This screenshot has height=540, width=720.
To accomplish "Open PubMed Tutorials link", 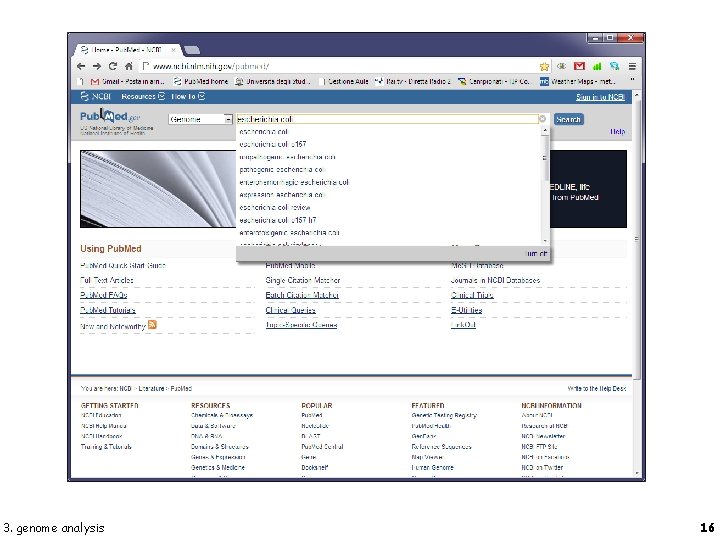I will click(108, 310).
